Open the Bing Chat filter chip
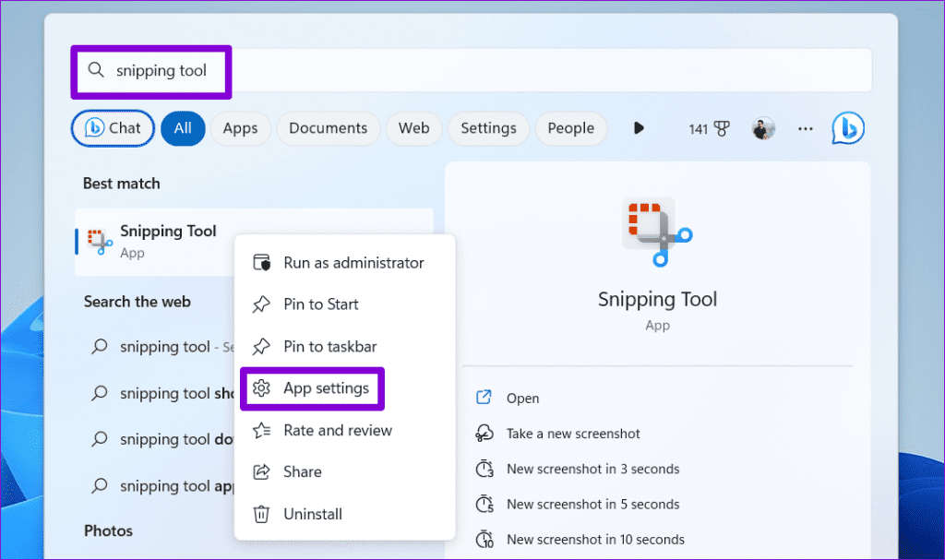The width and height of the screenshot is (945, 560). [x=113, y=128]
